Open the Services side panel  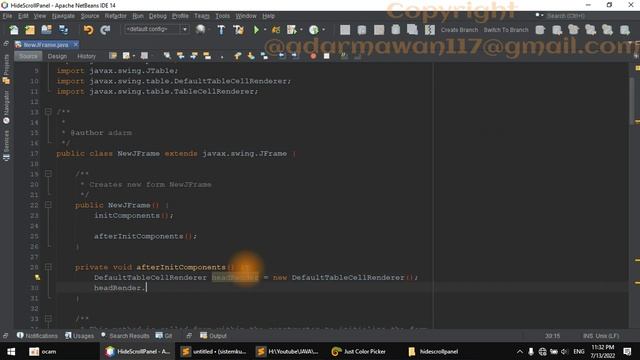[x=6, y=145]
